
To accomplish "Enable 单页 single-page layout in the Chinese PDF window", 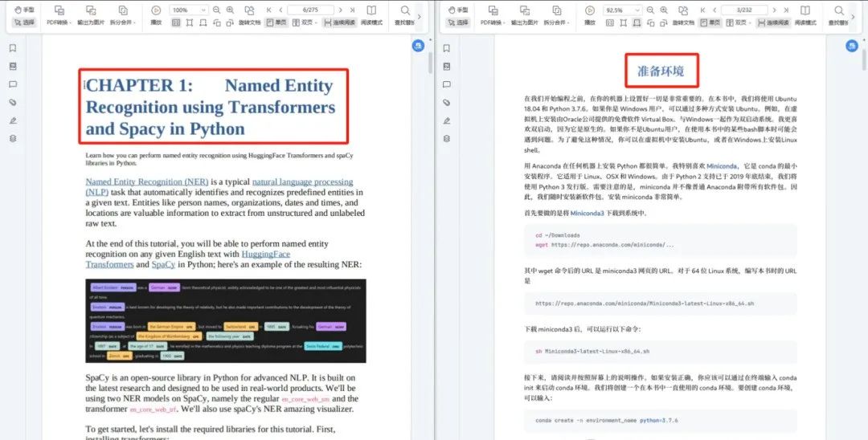I will click(x=710, y=22).
